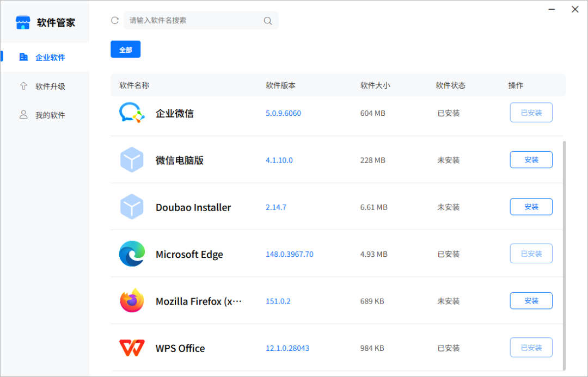588x377 pixels.
Task: Click the WPS Office app icon
Action: click(x=132, y=348)
